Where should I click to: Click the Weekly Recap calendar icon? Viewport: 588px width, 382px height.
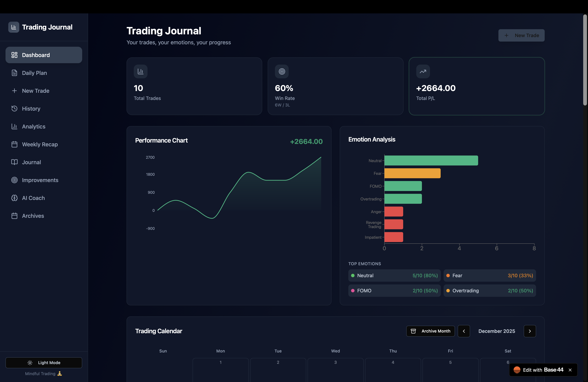(14, 144)
